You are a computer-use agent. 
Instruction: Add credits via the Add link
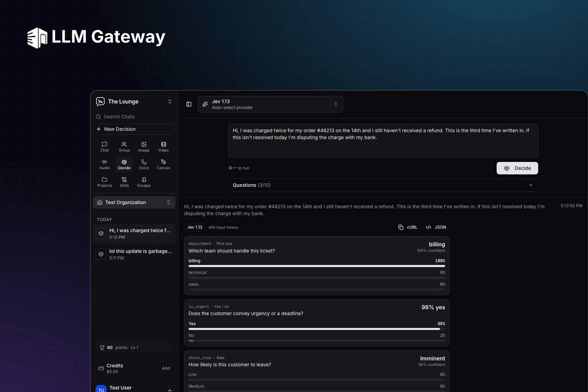pyautogui.click(x=166, y=368)
